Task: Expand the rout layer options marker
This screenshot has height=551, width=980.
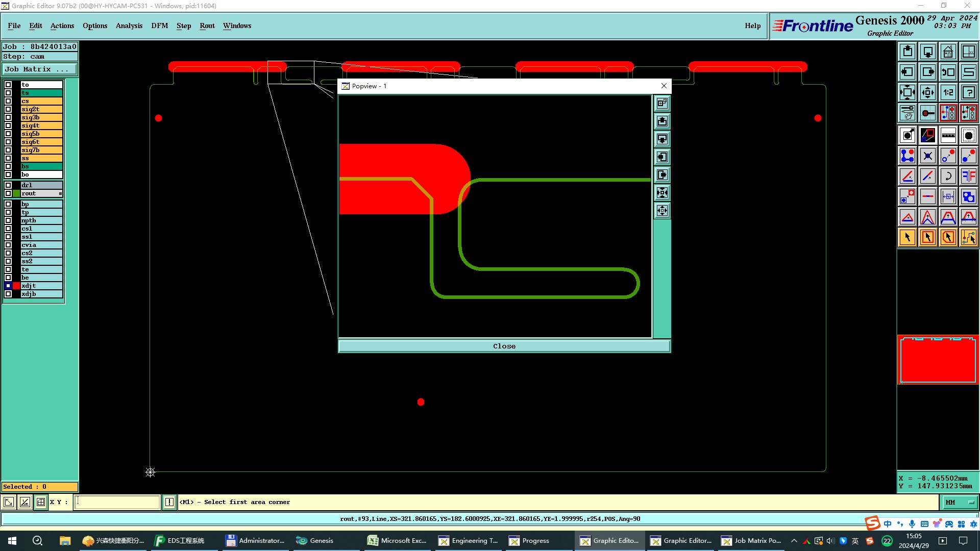Action: pyautogui.click(x=60, y=194)
